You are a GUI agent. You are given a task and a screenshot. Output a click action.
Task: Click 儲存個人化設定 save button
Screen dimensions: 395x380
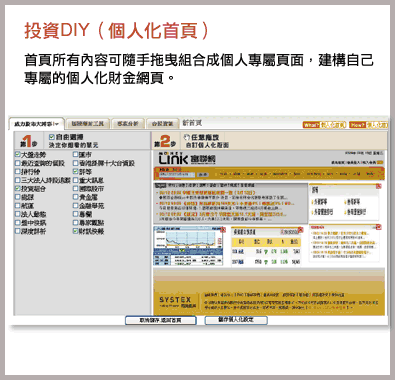pos(236,320)
